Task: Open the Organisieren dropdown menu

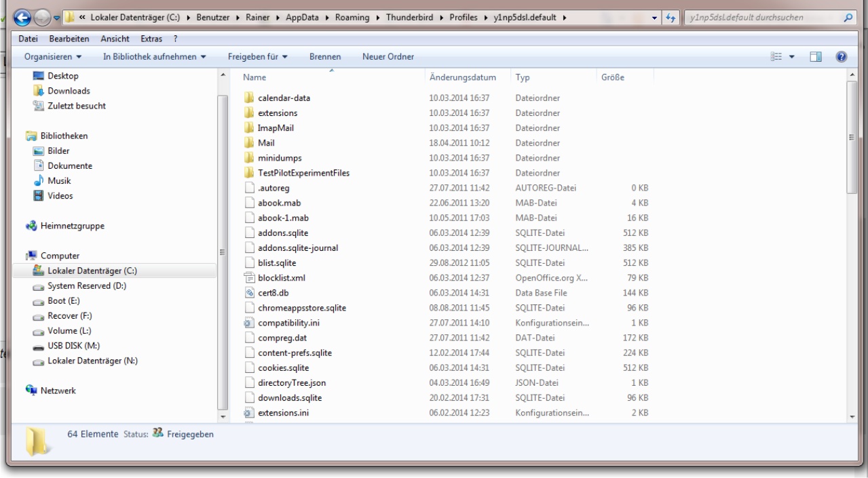Action: click(52, 57)
